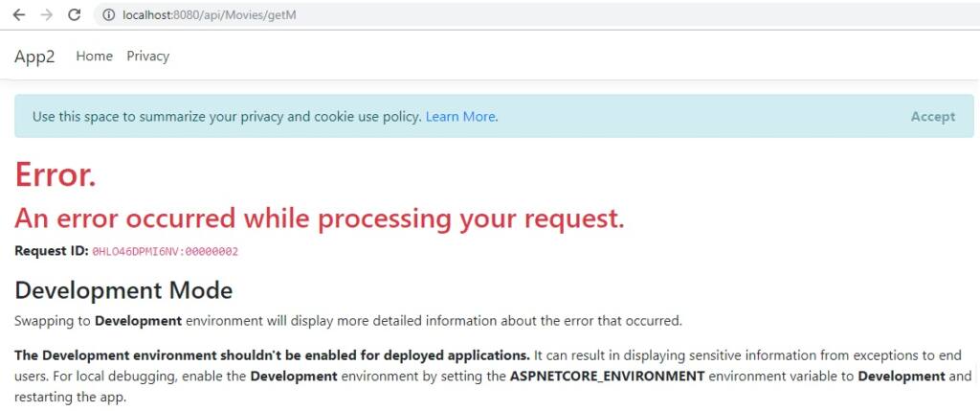
Task: Go to the Home navigation item
Action: tap(95, 57)
